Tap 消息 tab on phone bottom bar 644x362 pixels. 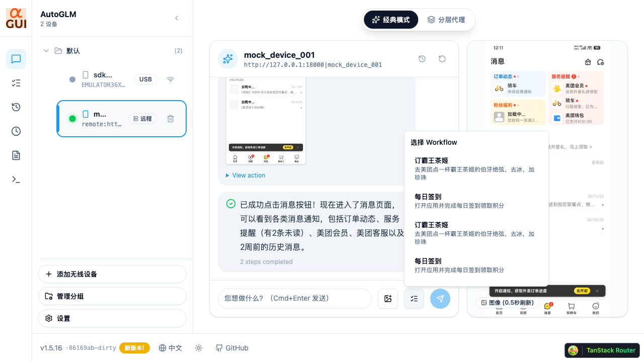tap(547, 308)
